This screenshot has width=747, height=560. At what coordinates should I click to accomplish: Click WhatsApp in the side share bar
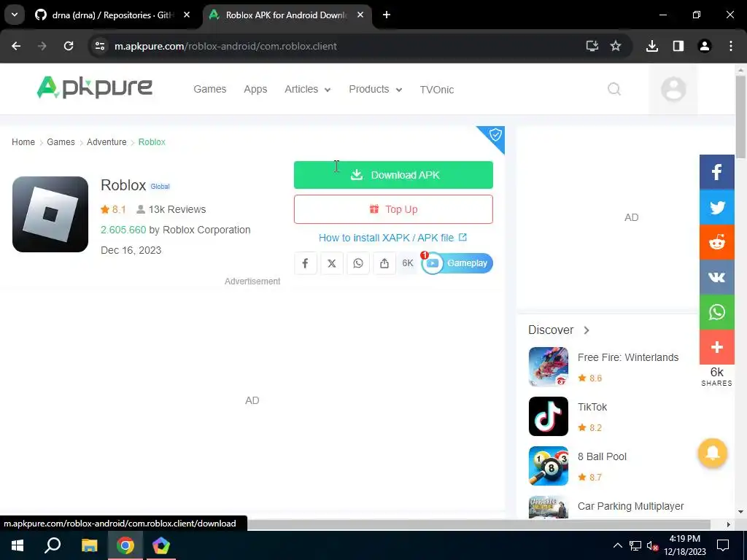pyautogui.click(x=716, y=312)
